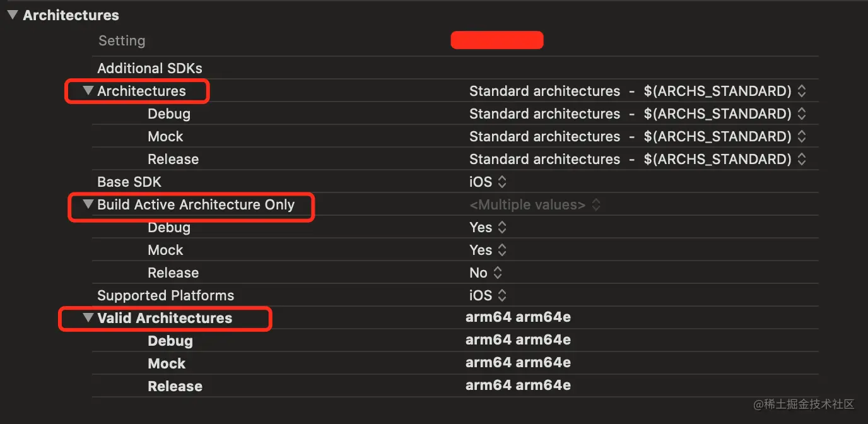Click the arm64 arm64e value for Debug
This screenshot has width=868, height=424.
(x=518, y=340)
